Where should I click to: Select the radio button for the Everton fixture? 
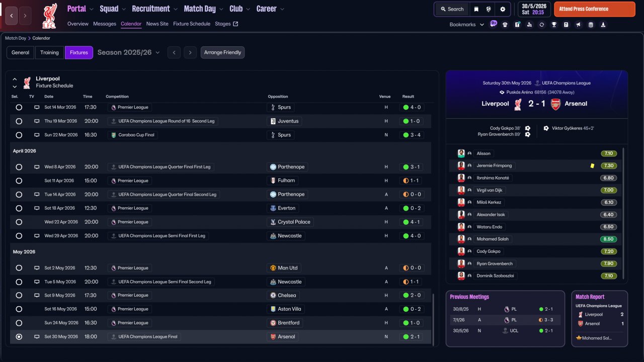click(19, 208)
